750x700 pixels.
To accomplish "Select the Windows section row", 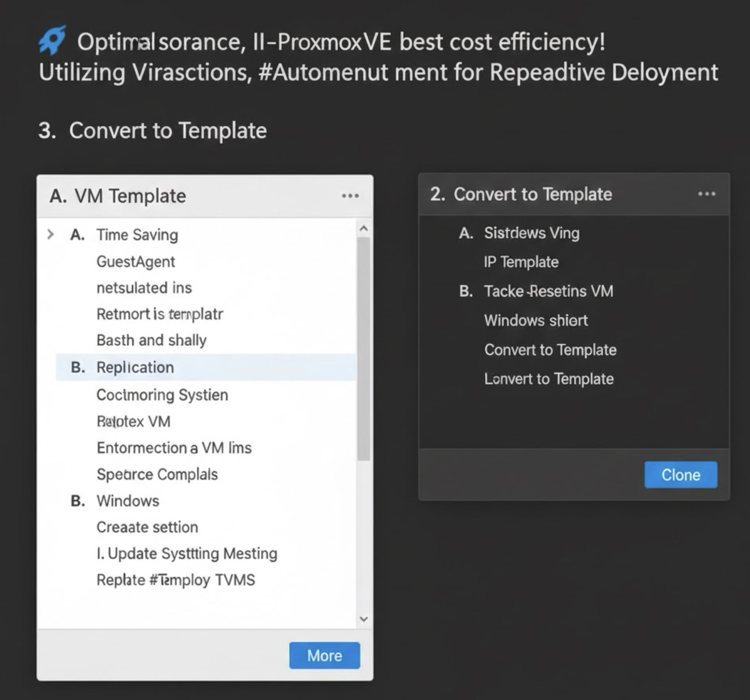I will click(127, 500).
